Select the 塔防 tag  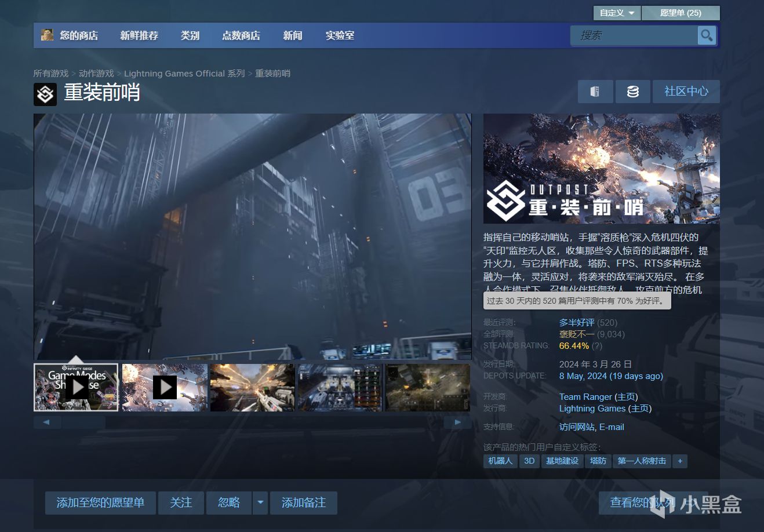pos(598,461)
